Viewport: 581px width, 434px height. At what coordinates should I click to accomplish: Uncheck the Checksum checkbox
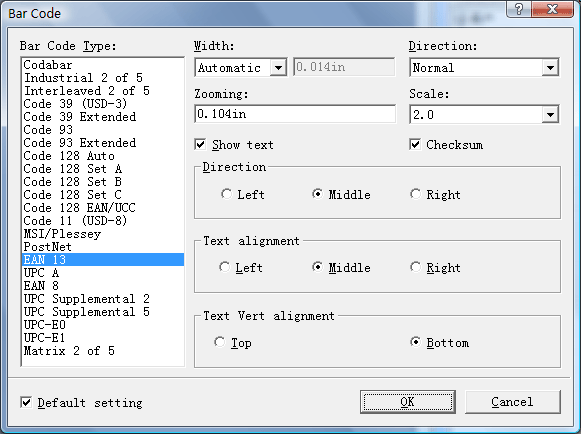(415, 144)
